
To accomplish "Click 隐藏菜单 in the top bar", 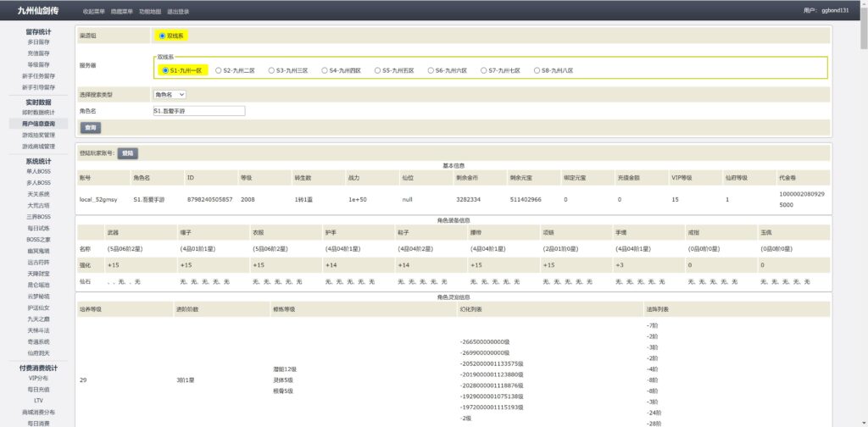I will (122, 12).
